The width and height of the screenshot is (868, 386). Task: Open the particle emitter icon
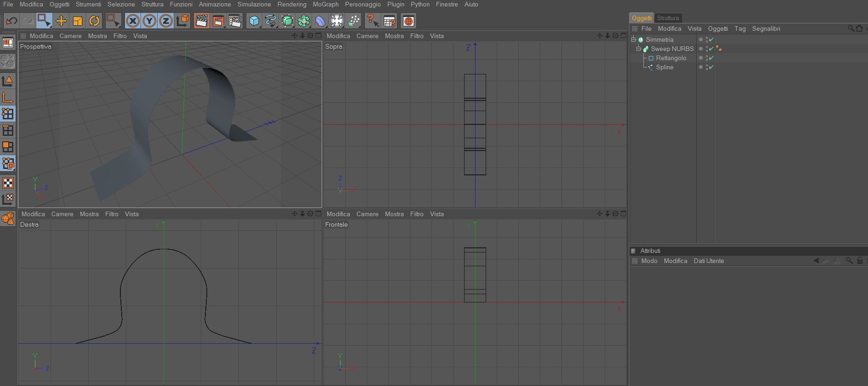click(x=354, y=21)
